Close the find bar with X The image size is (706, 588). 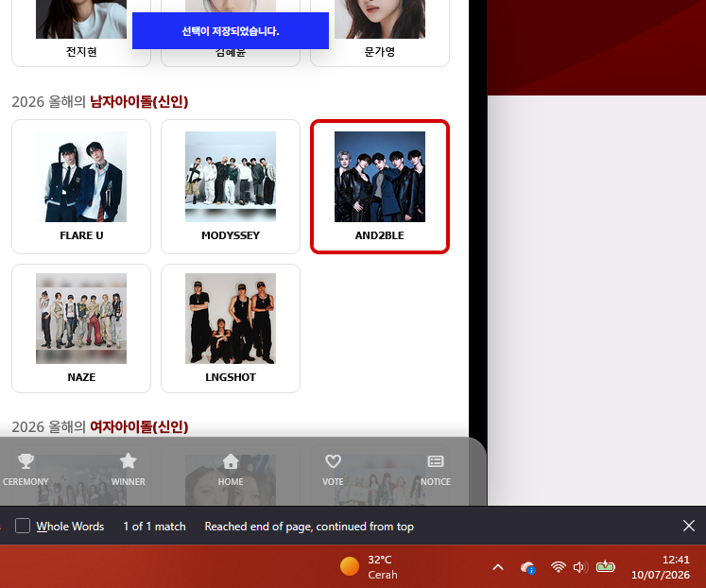pos(688,526)
